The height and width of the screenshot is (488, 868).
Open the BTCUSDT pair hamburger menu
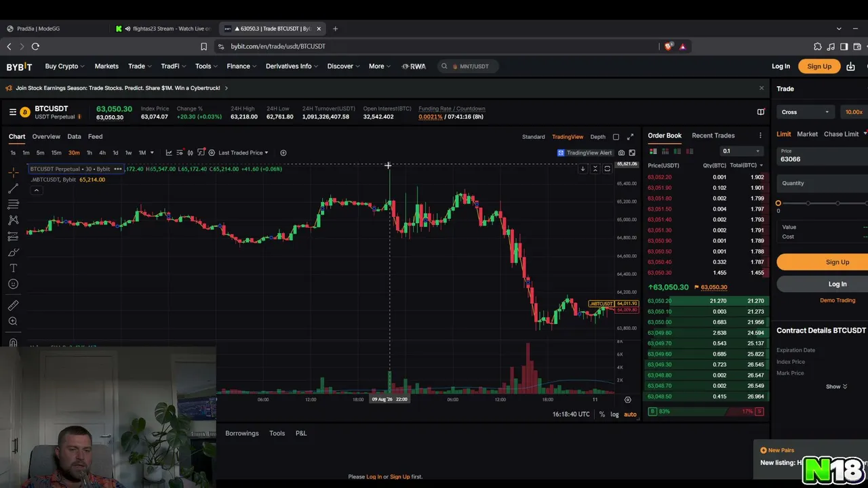click(x=13, y=112)
